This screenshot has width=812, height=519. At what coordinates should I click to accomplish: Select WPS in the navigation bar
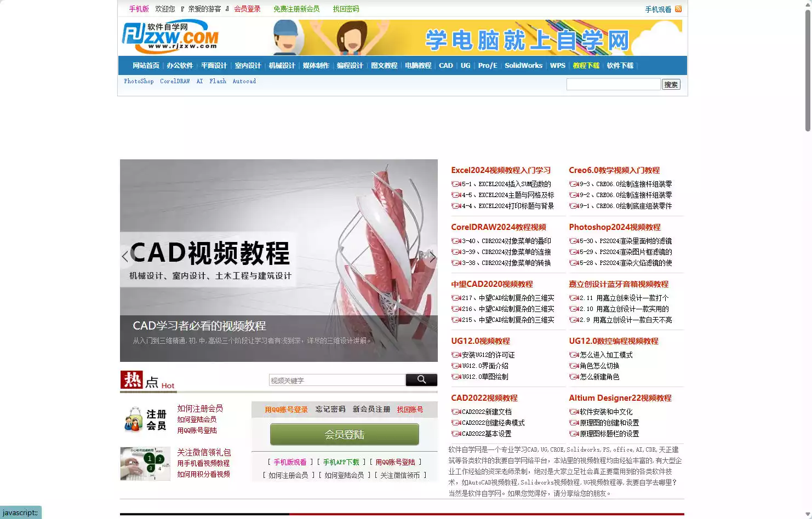[558, 65]
